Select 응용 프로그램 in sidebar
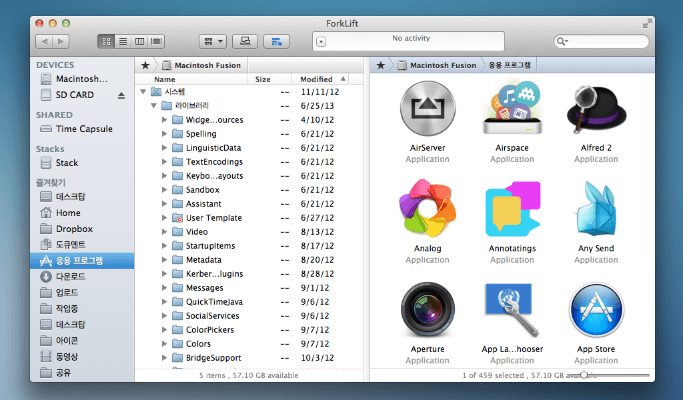The width and height of the screenshot is (683, 400). [x=82, y=261]
